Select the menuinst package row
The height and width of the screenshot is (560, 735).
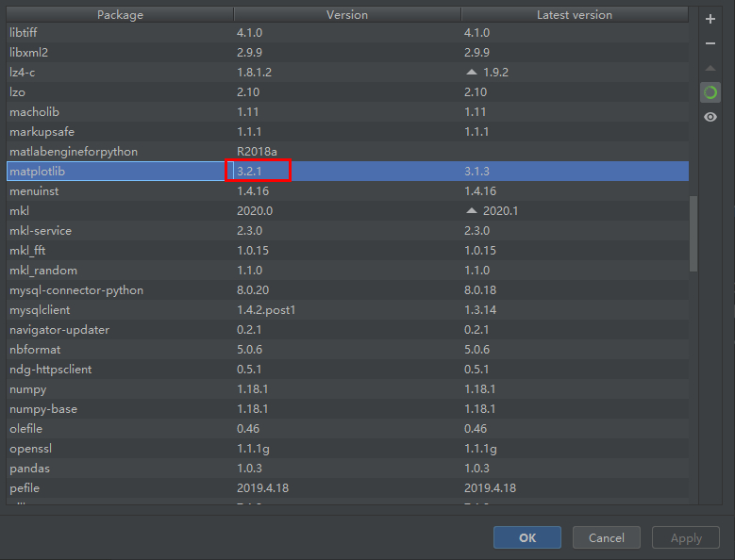(347, 191)
